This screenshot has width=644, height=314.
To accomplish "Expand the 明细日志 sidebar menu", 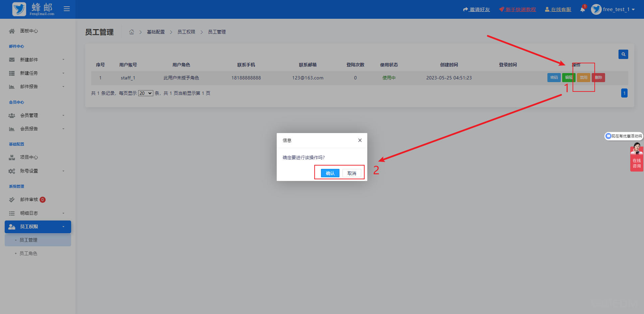I will point(38,213).
